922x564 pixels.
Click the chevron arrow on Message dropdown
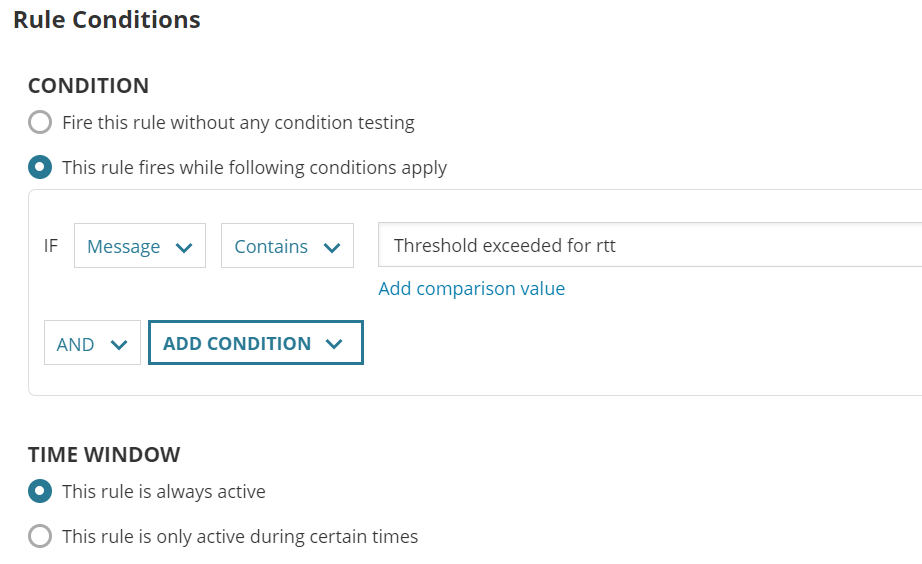tap(184, 248)
